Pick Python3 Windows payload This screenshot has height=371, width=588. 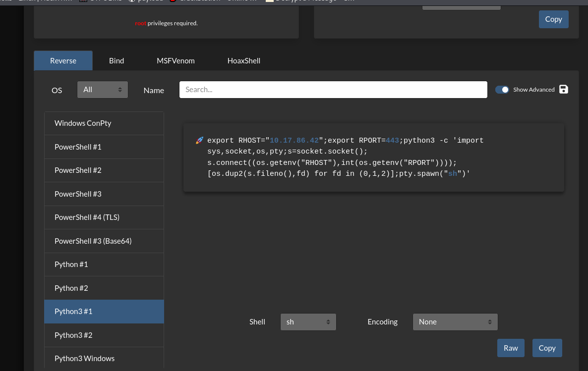[x=104, y=358]
